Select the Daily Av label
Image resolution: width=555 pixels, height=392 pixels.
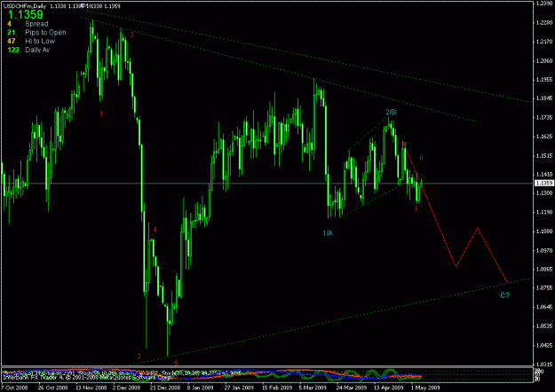(37, 50)
